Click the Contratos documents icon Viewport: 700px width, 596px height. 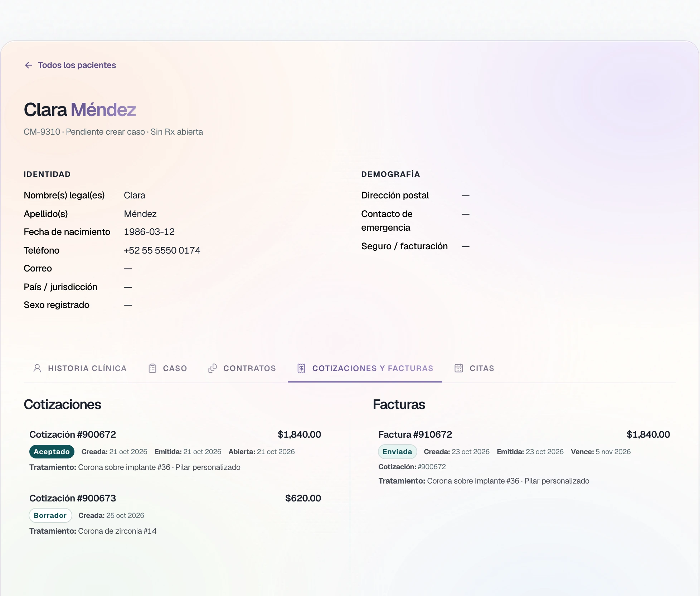tap(213, 368)
